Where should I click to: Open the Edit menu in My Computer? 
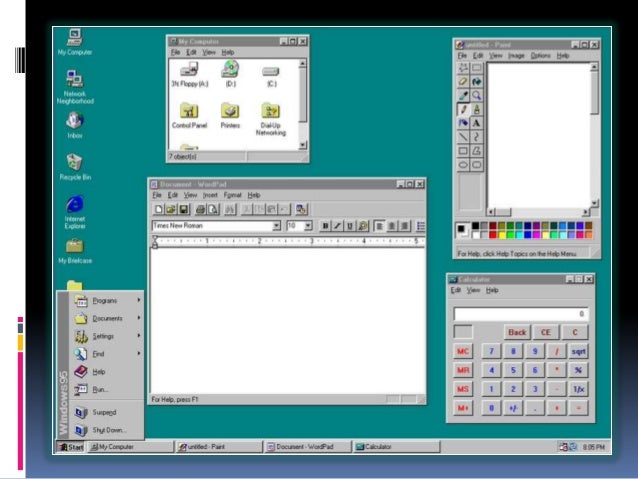coord(191,52)
